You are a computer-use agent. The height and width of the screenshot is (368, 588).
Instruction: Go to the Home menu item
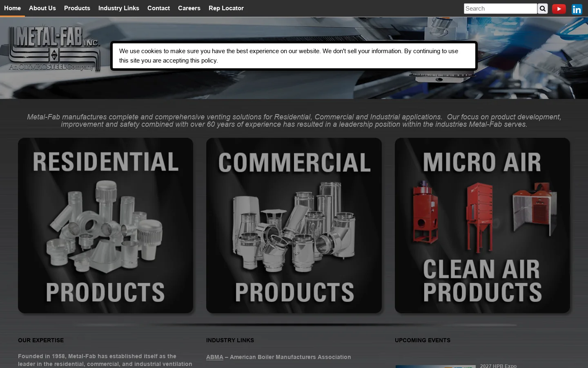(12, 8)
